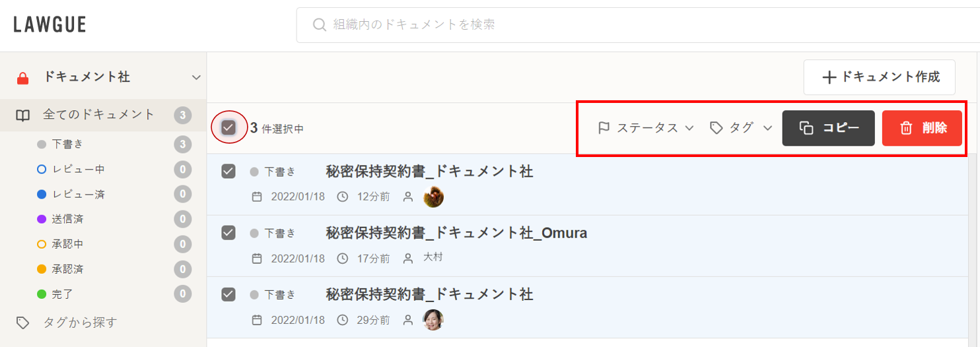Viewport: 980px width, 347px height.
Task: Open the タグ dropdown
Action: click(x=741, y=128)
